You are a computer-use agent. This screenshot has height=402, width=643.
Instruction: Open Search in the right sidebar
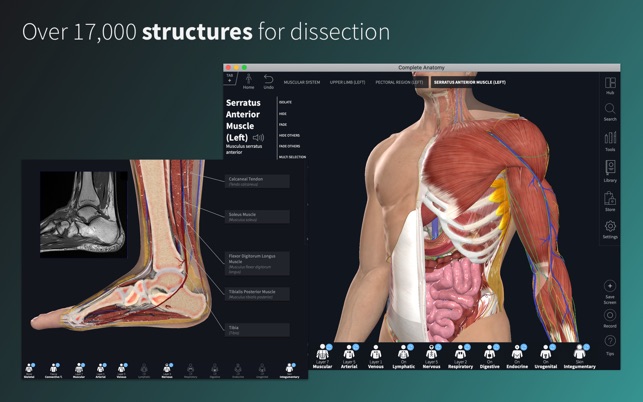point(610,111)
